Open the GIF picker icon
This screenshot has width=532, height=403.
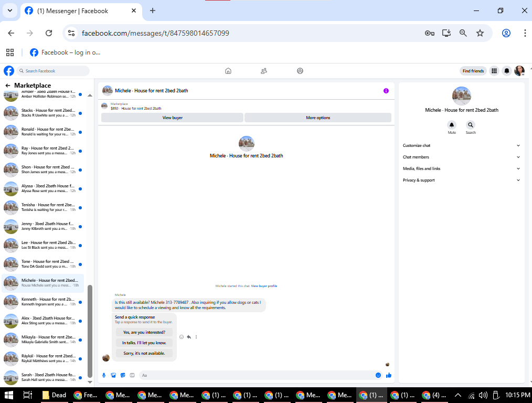132,375
